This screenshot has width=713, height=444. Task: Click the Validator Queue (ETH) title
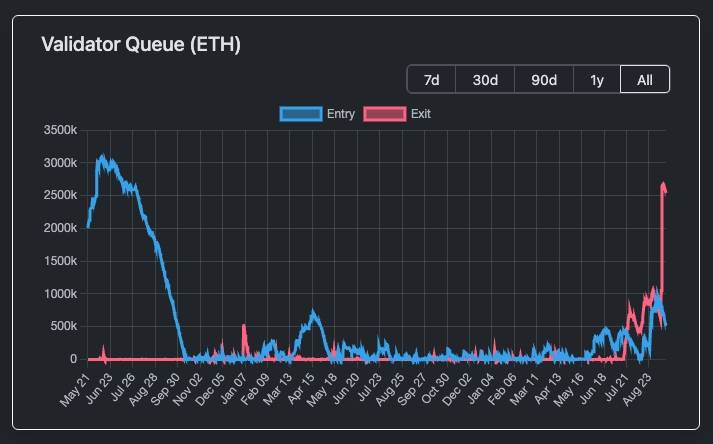(141, 44)
